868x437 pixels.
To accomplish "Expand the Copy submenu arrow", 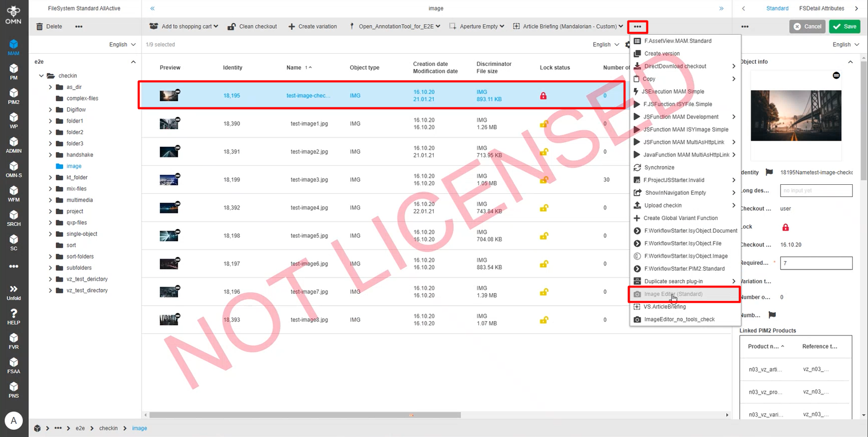I will [x=733, y=79].
